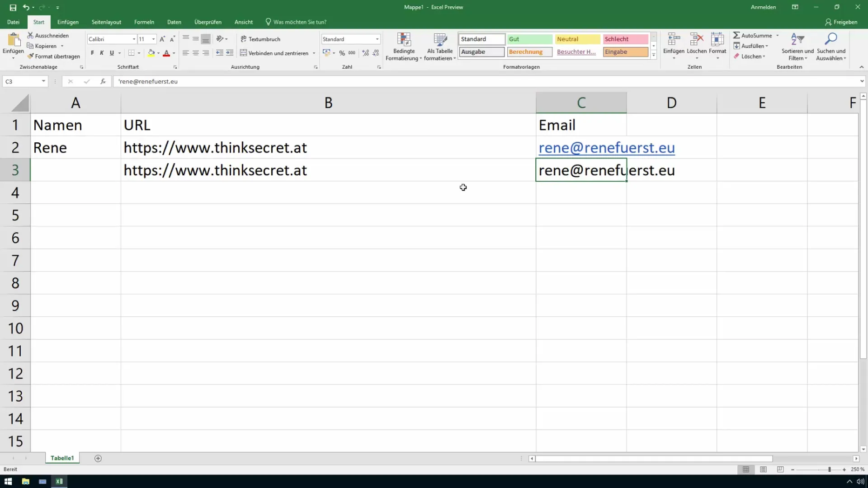868x488 pixels.
Task: Open the AutoSumme dropdown arrow
Action: 778,35
